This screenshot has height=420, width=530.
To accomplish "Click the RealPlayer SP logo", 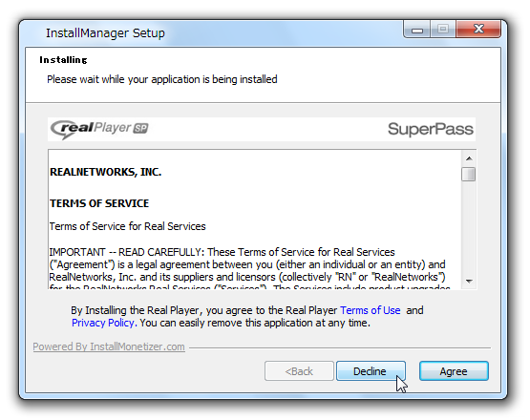I will tap(99, 129).
